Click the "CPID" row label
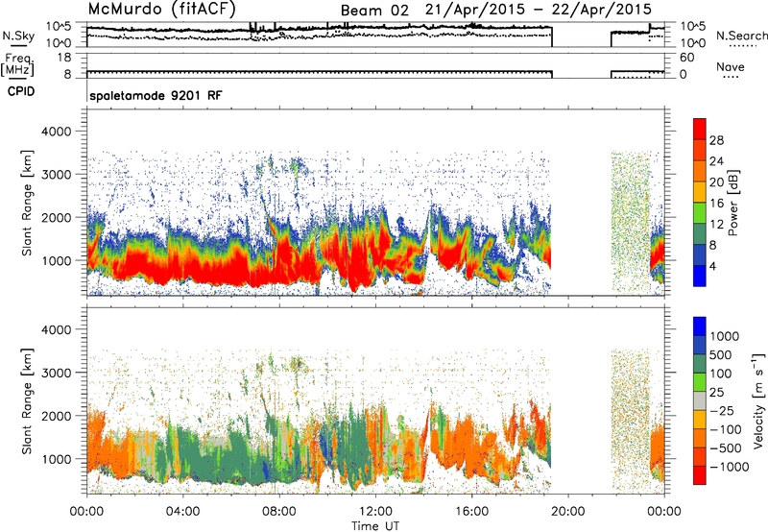Viewport: 768px width, 532px height. [x=21, y=91]
